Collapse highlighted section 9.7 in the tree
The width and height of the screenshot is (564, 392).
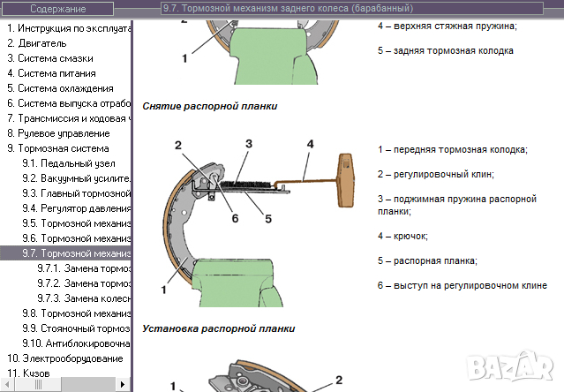coord(77,253)
